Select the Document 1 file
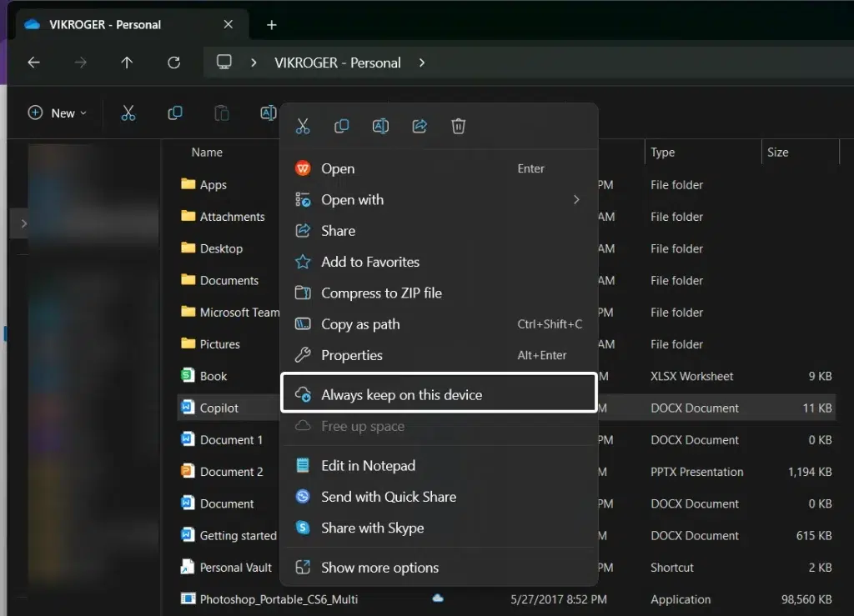This screenshot has height=616, width=854. (x=232, y=439)
